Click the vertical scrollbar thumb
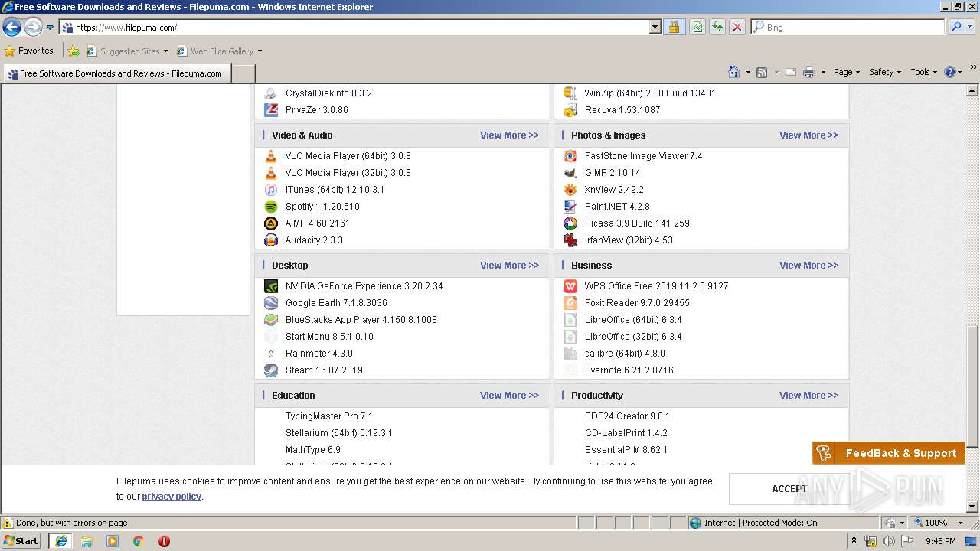 pos(972,386)
